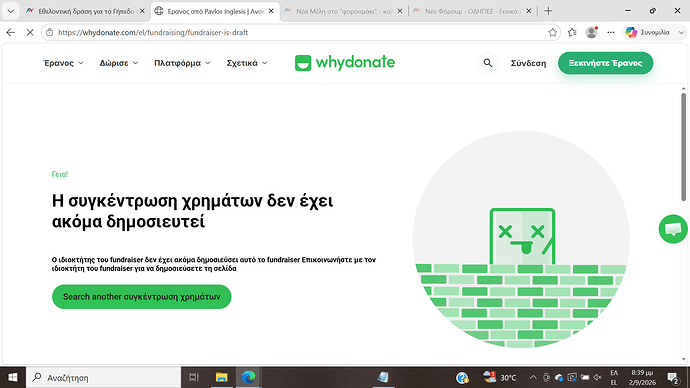Close the Εθελοντική δράση tab
690x388 pixels.
click(142, 11)
